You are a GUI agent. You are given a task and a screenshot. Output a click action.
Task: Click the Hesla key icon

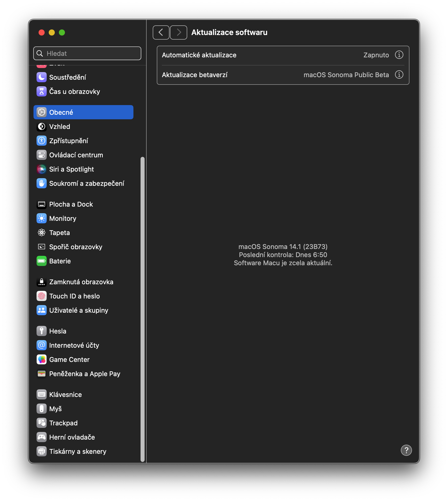(42, 331)
